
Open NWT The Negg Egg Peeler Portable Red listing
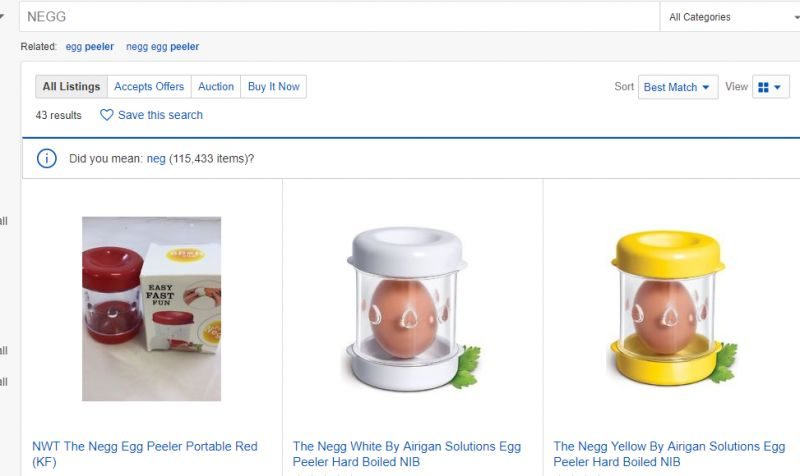[145, 454]
